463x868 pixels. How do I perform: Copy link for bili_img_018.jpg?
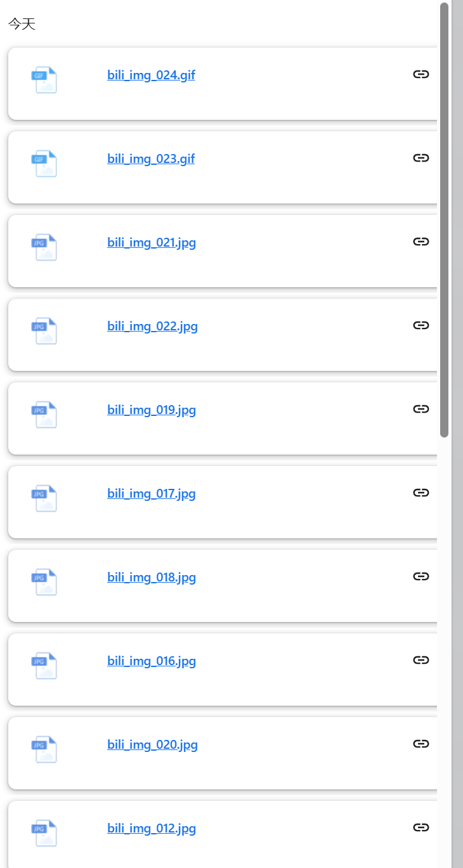point(421,576)
